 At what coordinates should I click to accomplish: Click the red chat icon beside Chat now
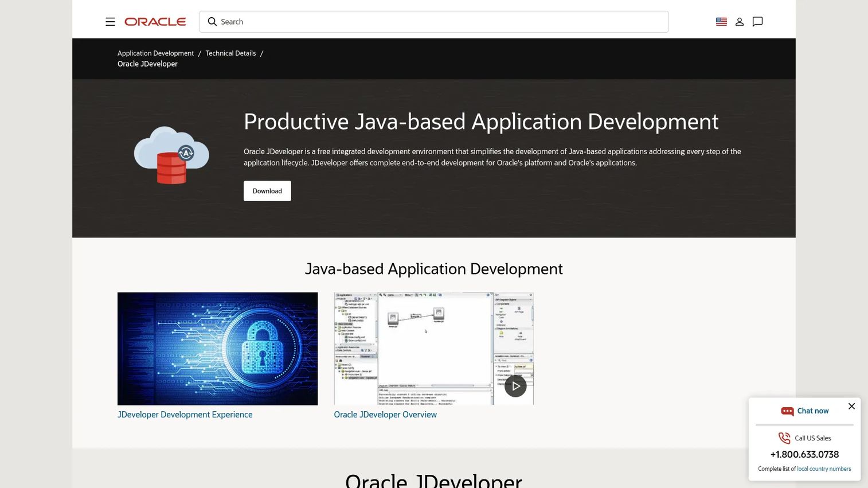point(787,411)
